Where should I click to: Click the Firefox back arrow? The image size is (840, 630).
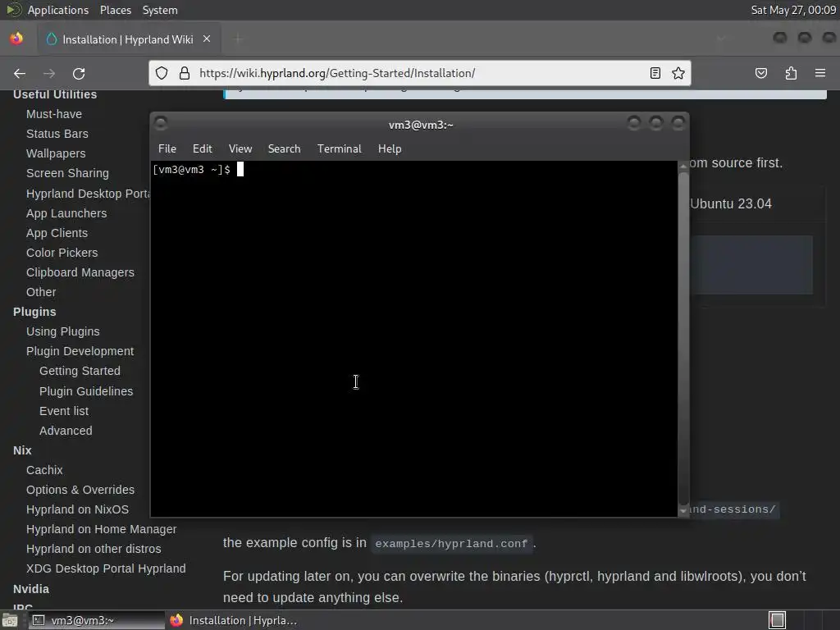pos(20,73)
